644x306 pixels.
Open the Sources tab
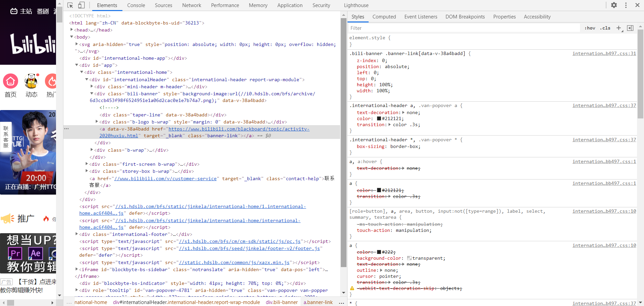[x=164, y=5]
